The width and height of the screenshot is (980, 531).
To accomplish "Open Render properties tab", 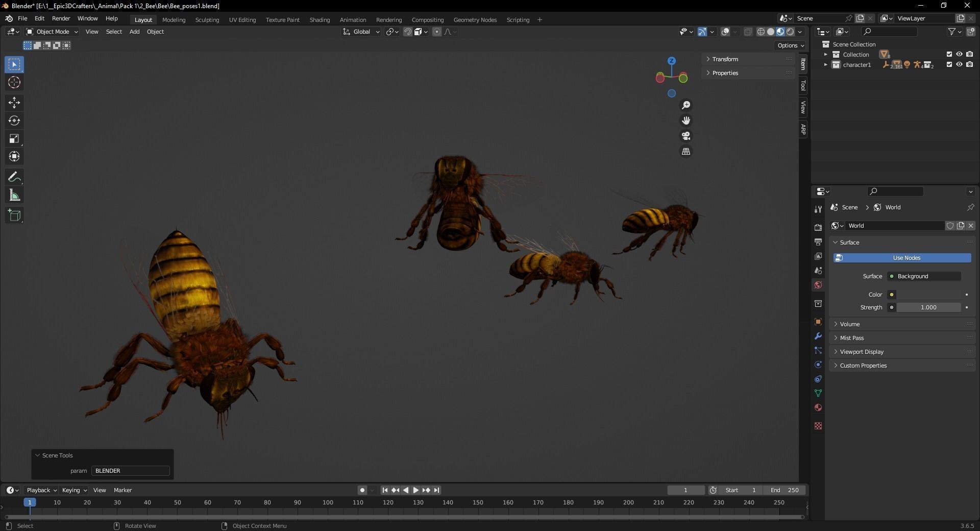I will pyautogui.click(x=818, y=227).
